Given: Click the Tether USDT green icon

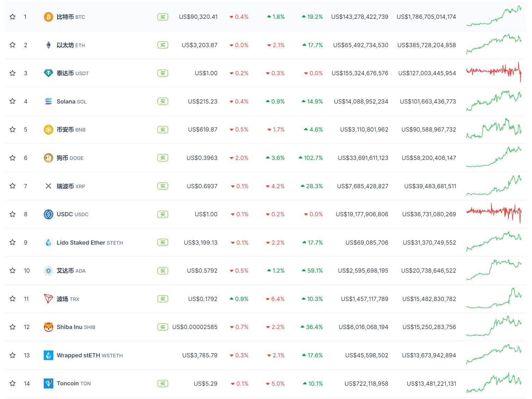Looking at the screenshot, I should coord(49,73).
